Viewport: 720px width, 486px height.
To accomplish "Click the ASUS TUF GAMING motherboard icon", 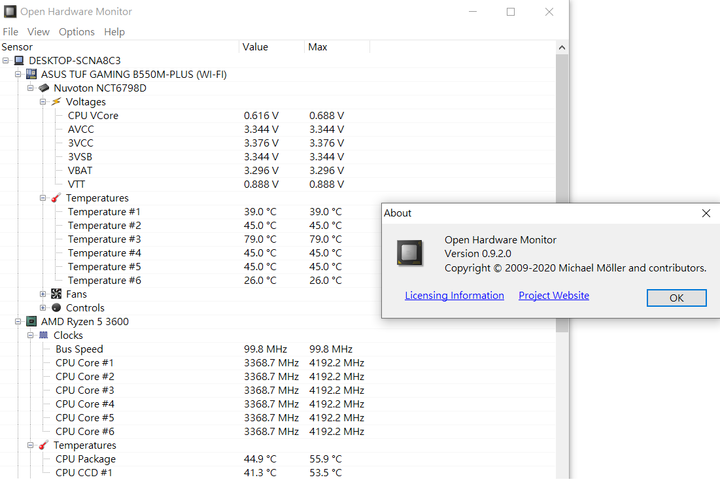I will [31, 74].
